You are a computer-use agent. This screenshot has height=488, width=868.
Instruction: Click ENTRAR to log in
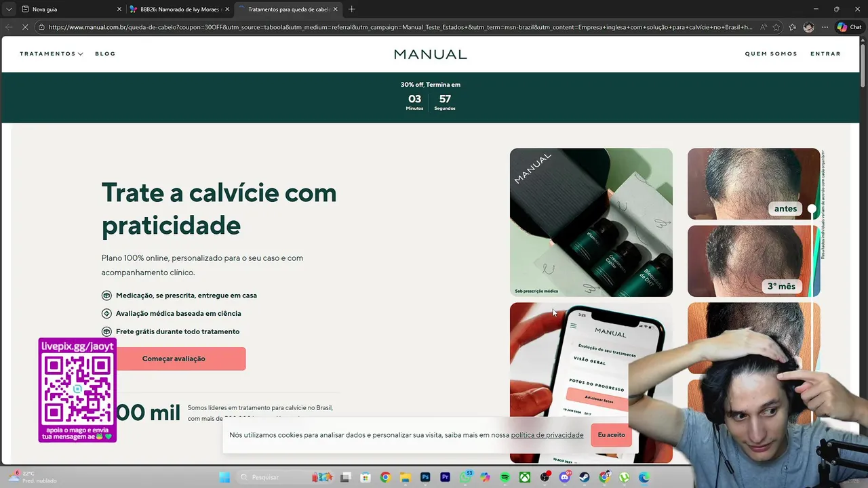pyautogui.click(x=825, y=54)
